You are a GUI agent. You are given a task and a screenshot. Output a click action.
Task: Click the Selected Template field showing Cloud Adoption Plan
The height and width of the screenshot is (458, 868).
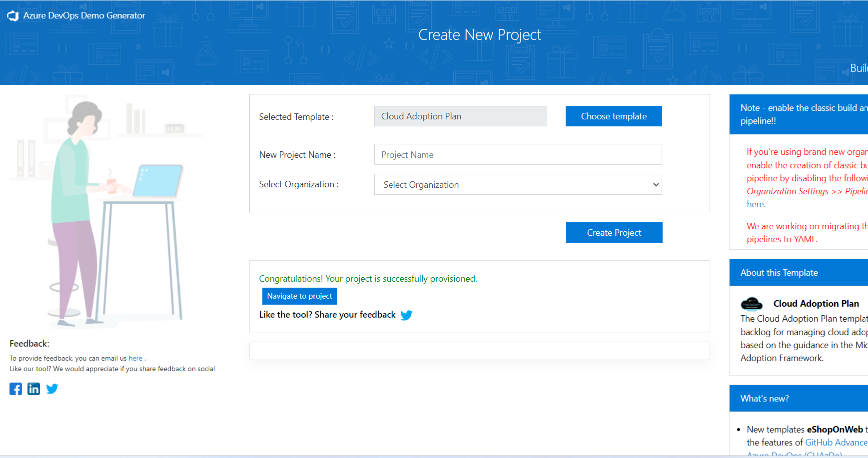click(x=460, y=116)
